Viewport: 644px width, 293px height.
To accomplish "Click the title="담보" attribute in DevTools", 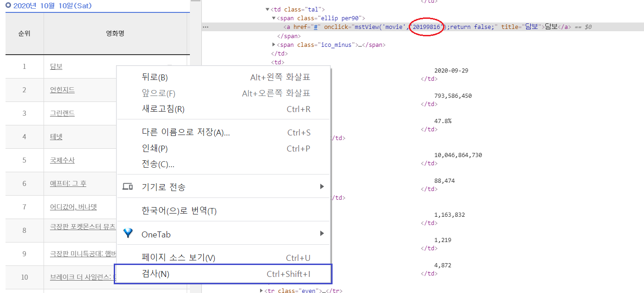I will click(522, 27).
